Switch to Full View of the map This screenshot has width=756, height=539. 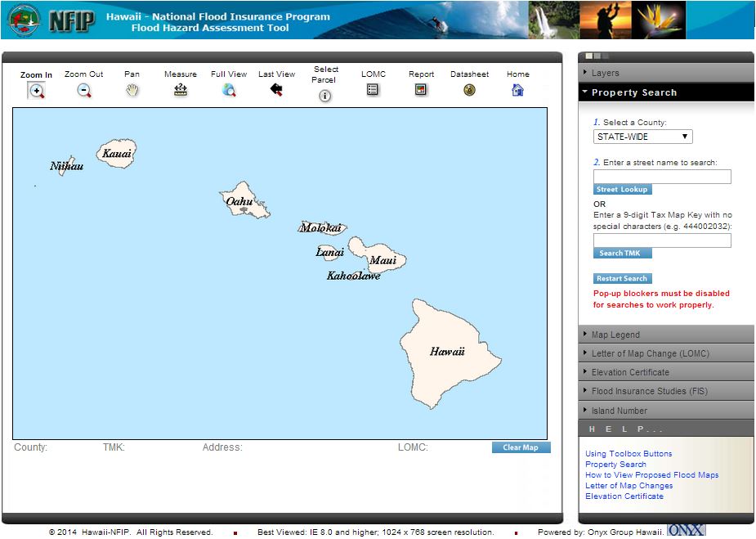click(229, 89)
